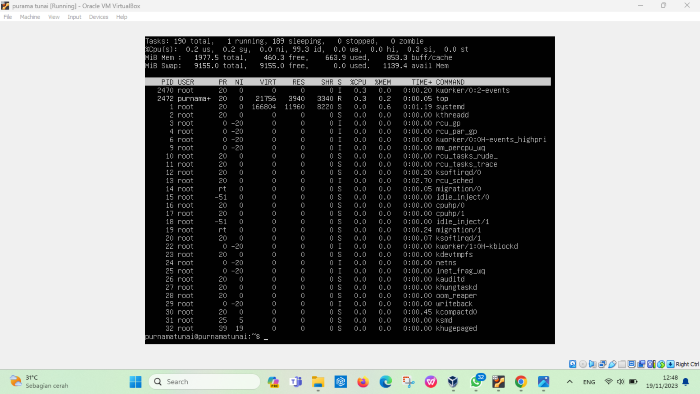This screenshot has height=394, width=700.
Task: Click the 'Tasks: 190 total' summary line
Action: [x=284, y=41]
